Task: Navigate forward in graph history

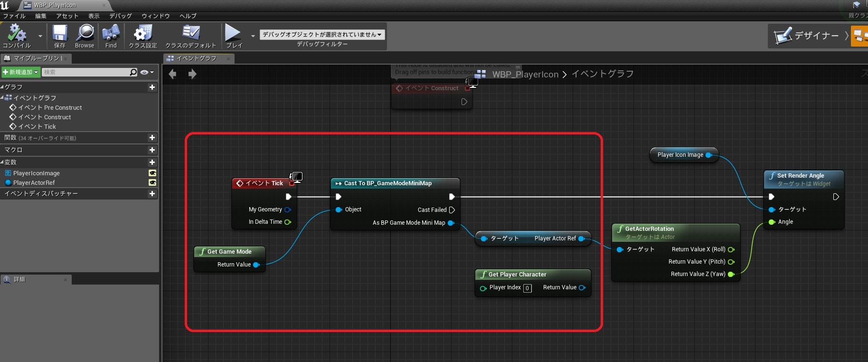Action: [x=192, y=74]
